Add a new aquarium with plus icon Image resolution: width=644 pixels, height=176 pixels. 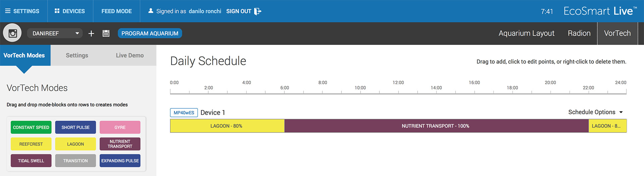[x=91, y=34]
